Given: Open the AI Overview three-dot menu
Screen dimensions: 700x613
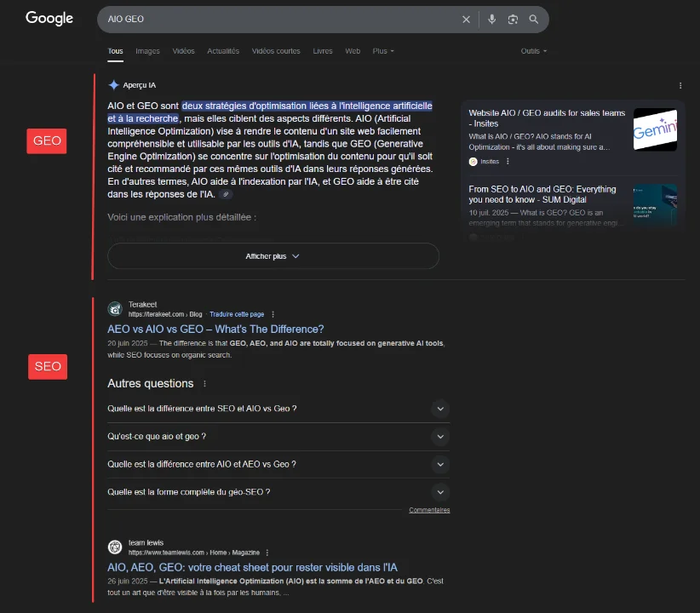Looking at the screenshot, I should click(679, 84).
